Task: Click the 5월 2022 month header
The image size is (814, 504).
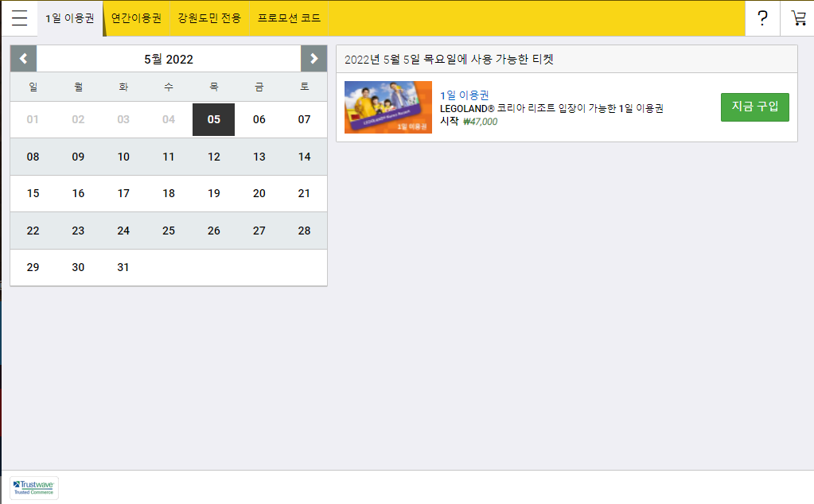Action: [x=169, y=59]
